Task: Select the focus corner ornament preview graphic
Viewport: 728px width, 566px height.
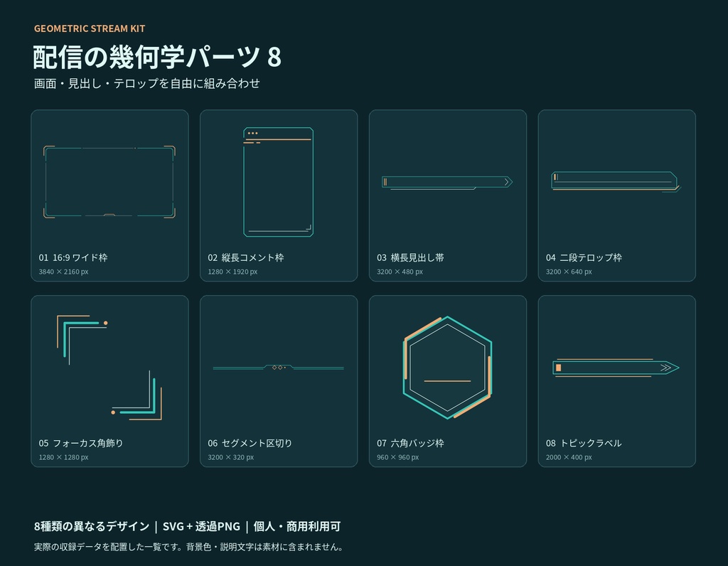Action: (x=109, y=368)
